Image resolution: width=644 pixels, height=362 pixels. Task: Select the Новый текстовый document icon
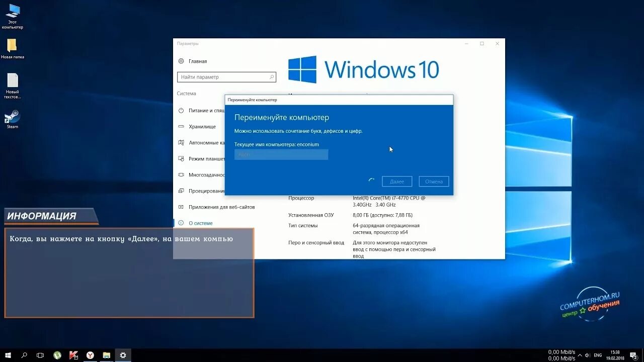tap(13, 86)
